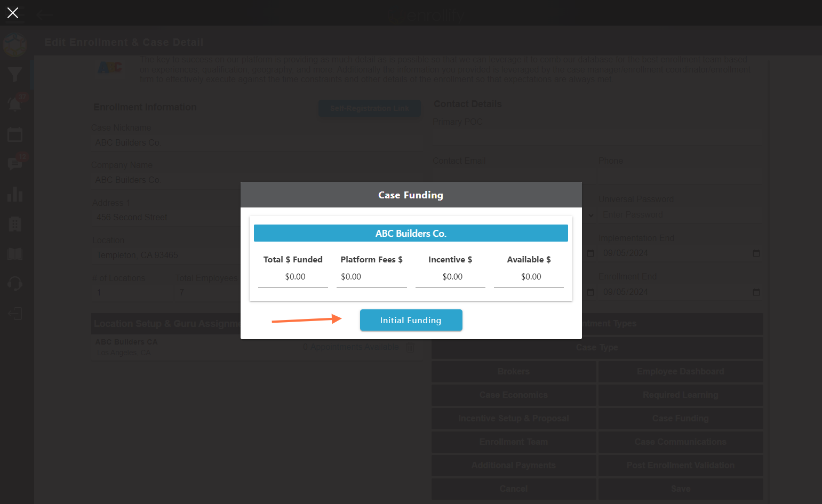This screenshot has width=822, height=504.
Task: Open notifications bell in the sidebar
Action: 15,104
